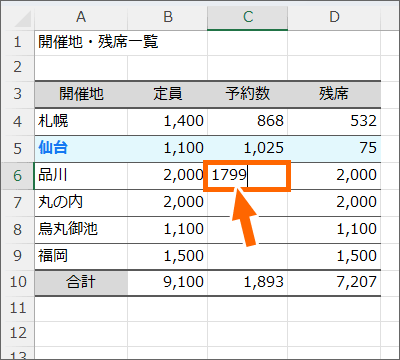Select the 仙台 cell
400x360 pixels.
[81, 149]
